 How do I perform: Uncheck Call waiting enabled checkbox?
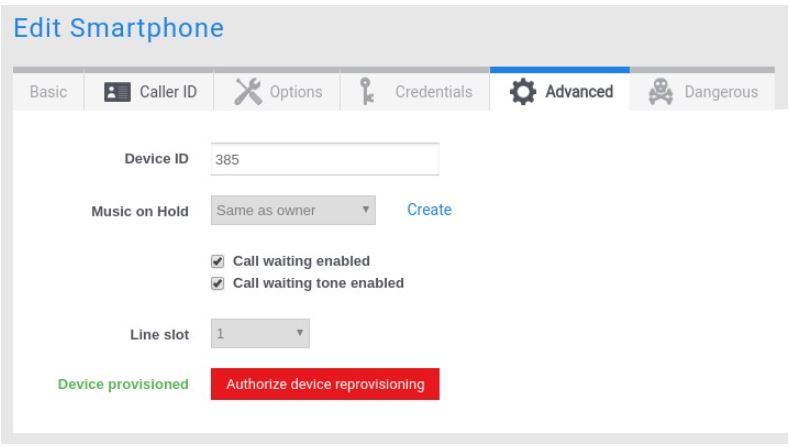point(218,262)
